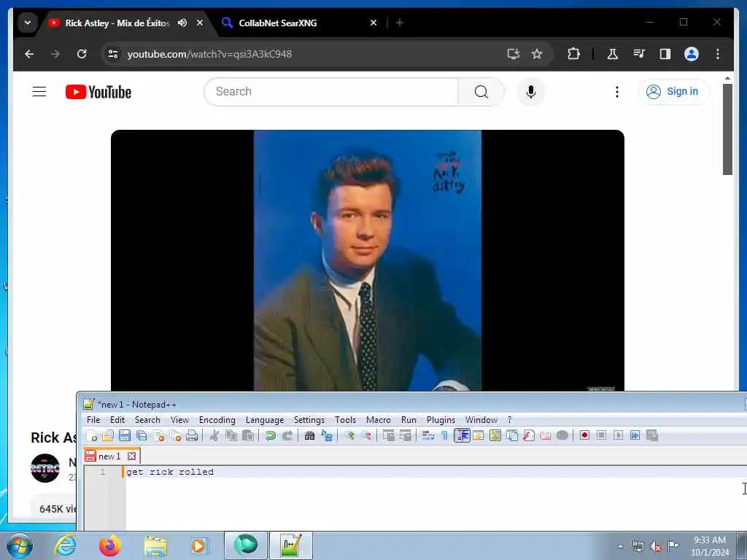Viewport: 747px width, 560px height.
Task: Run macro multiple times icon
Action: [635, 435]
